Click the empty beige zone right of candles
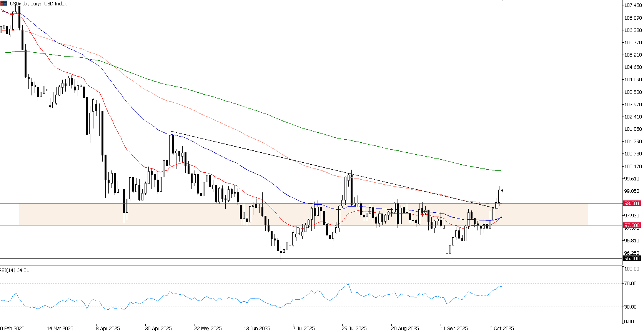 tap(546, 214)
